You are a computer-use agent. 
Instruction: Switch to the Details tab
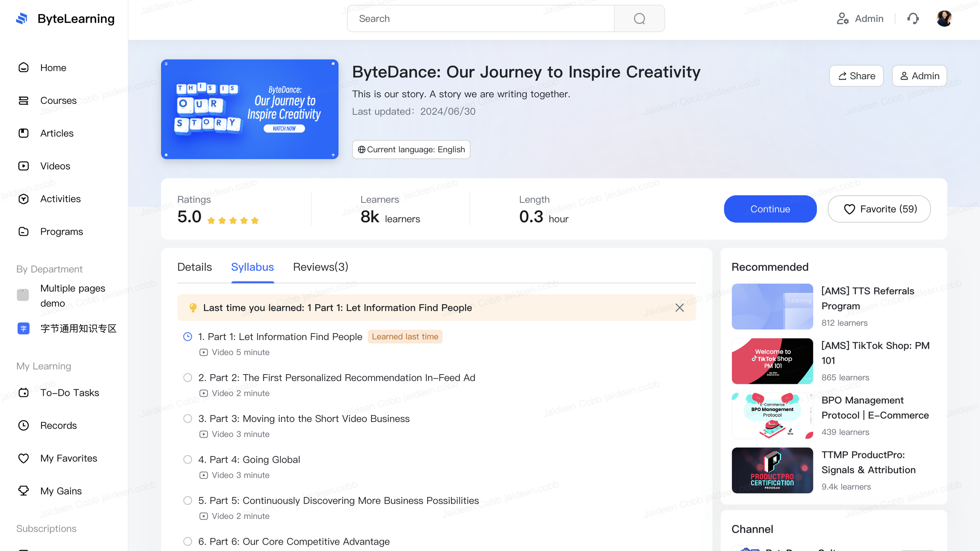coord(194,267)
